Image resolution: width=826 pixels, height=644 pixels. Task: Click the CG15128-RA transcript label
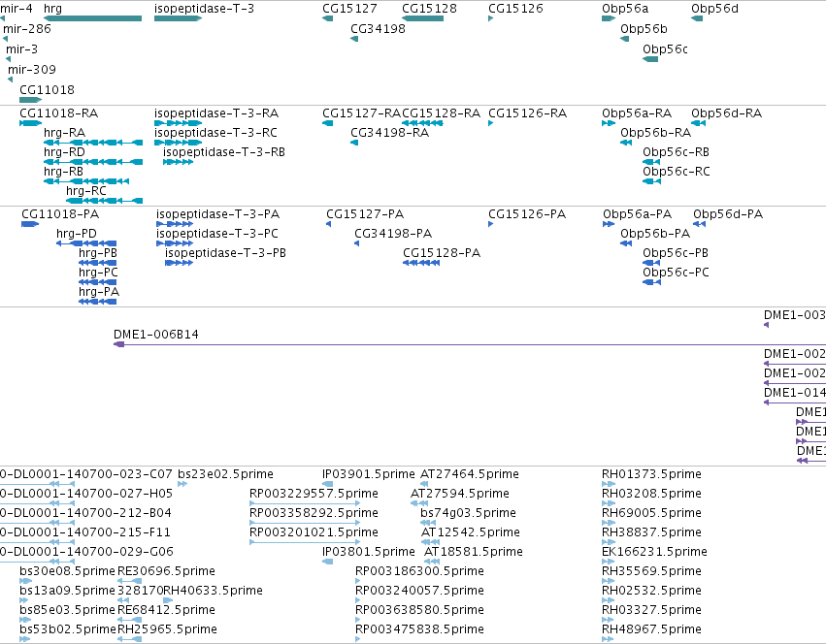point(442,113)
